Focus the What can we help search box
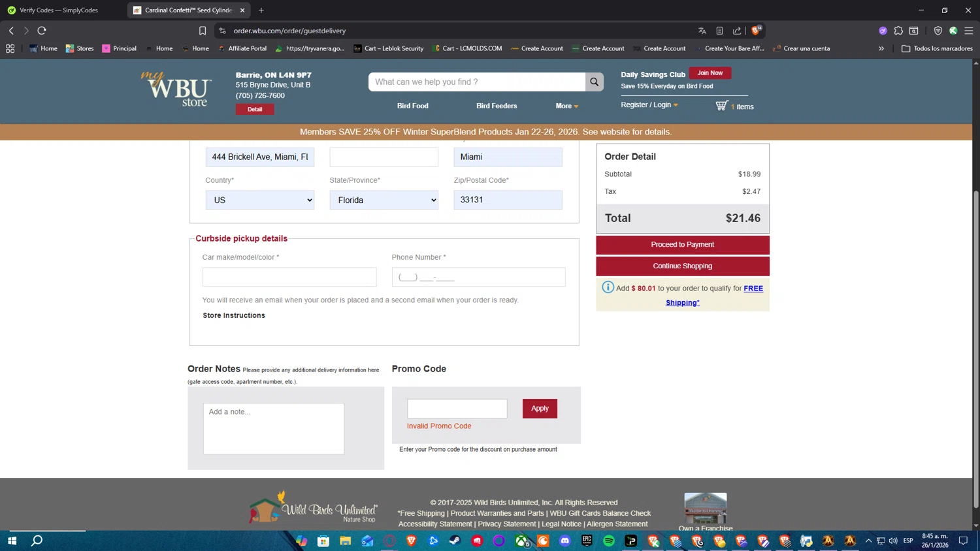 point(477,82)
